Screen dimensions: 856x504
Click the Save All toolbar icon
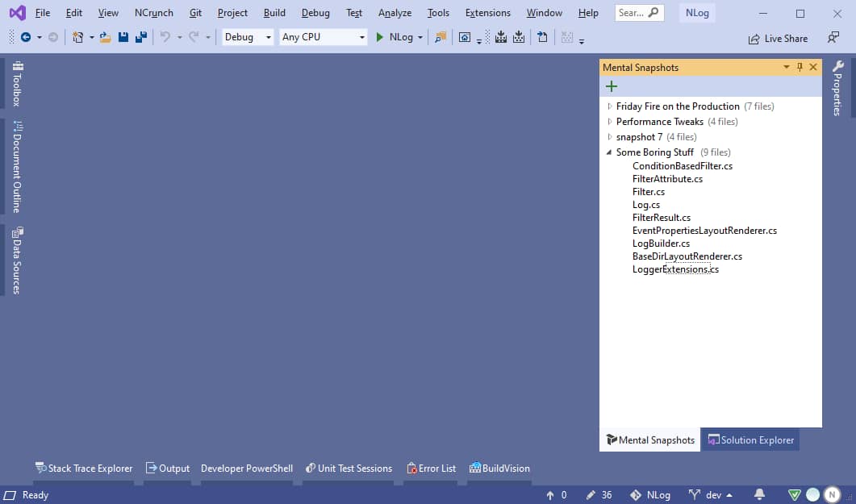pyautogui.click(x=141, y=37)
